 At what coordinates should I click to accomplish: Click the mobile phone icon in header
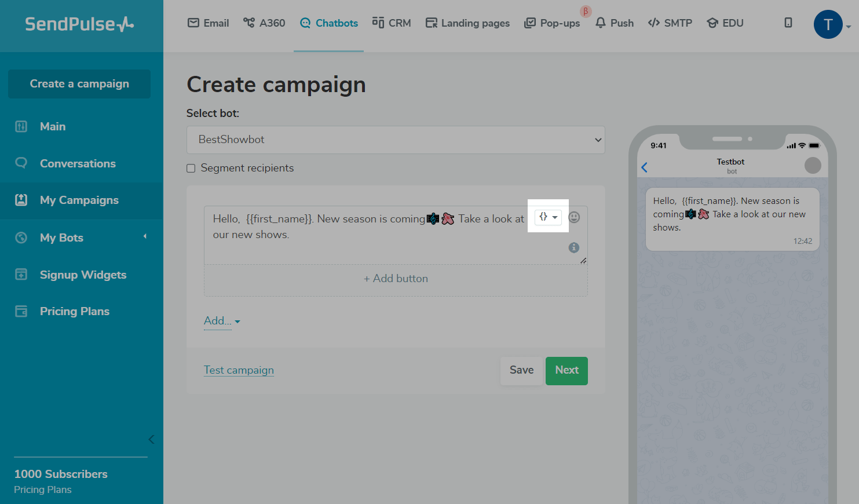[788, 23]
